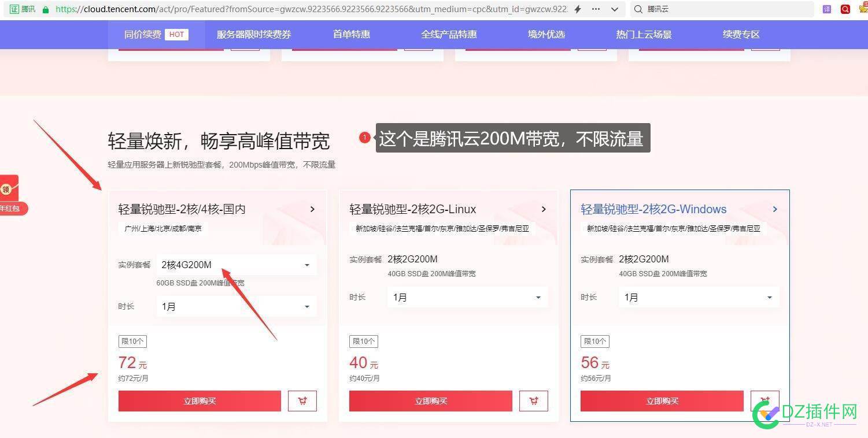Switch to 全线产品特惠 tab
This screenshot has width=868, height=438.
coord(449,35)
